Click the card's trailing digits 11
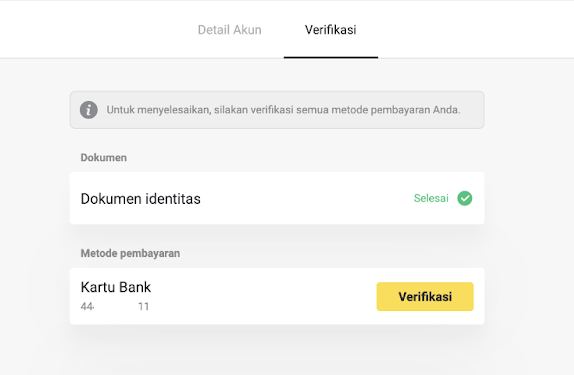 point(144,307)
